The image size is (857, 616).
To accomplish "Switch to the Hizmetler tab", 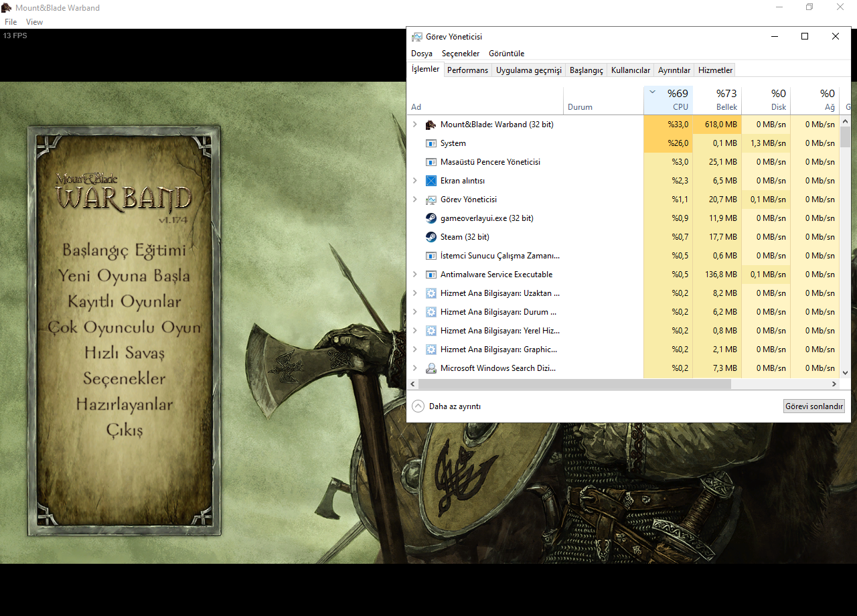I will click(715, 70).
